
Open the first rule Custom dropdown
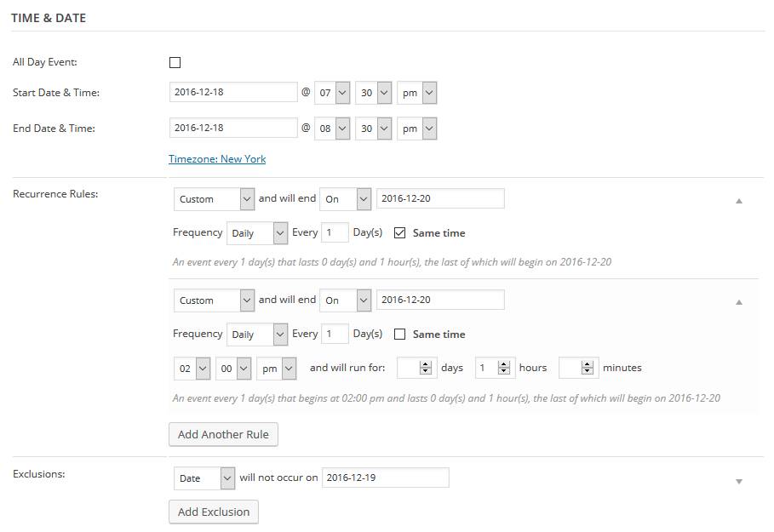click(x=214, y=199)
